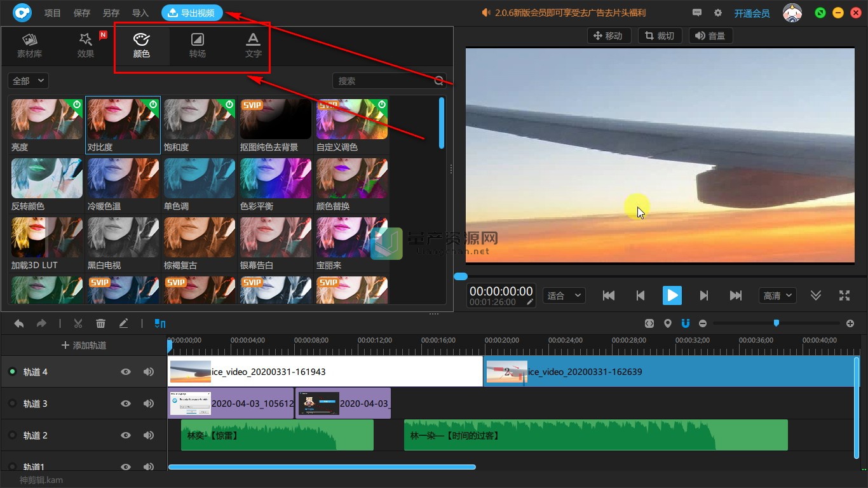868x488 pixels.
Task: Click 添加轨道 to add a track
Action: (84, 345)
